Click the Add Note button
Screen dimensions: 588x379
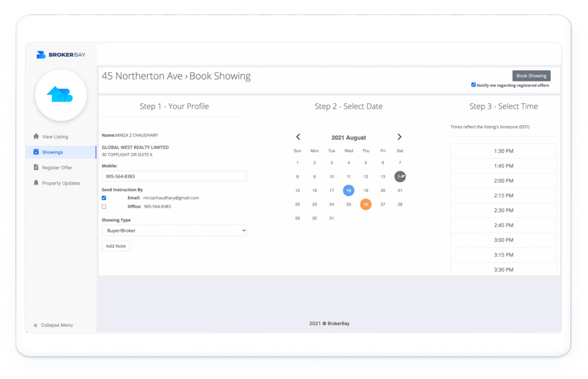[x=116, y=246]
